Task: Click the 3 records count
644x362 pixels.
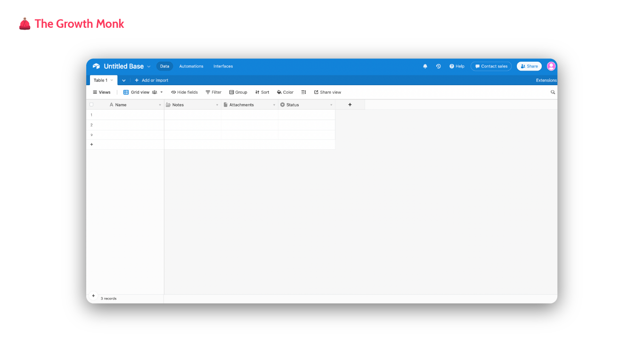Action: pos(108,299)
